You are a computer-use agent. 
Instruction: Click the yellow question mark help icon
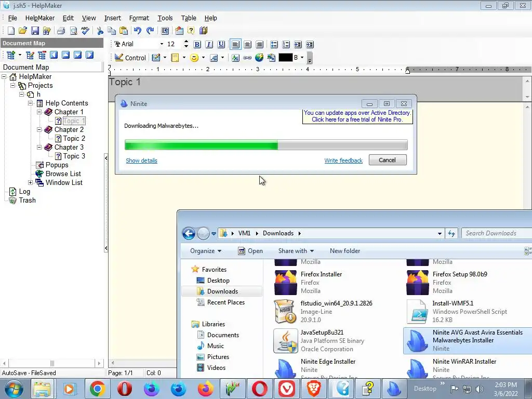(x=191, y=31)
